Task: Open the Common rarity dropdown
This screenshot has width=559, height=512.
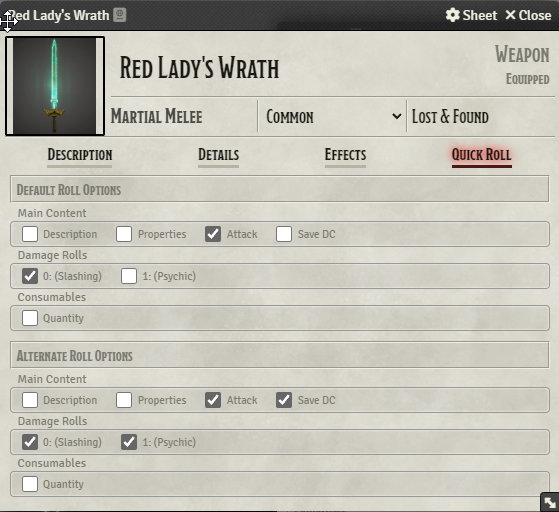Action: (x=333, y=117)
